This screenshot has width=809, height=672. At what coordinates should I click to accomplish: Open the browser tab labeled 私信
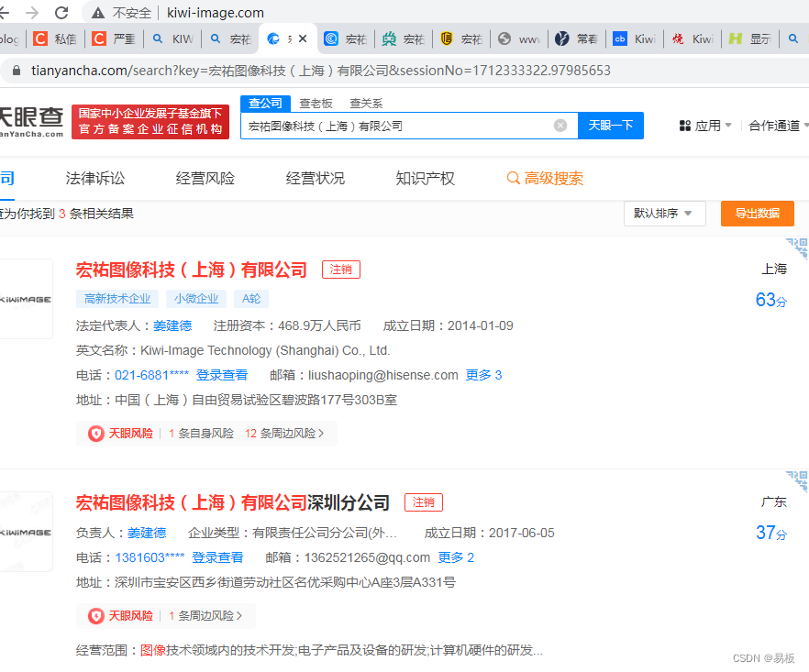point(55,39)
